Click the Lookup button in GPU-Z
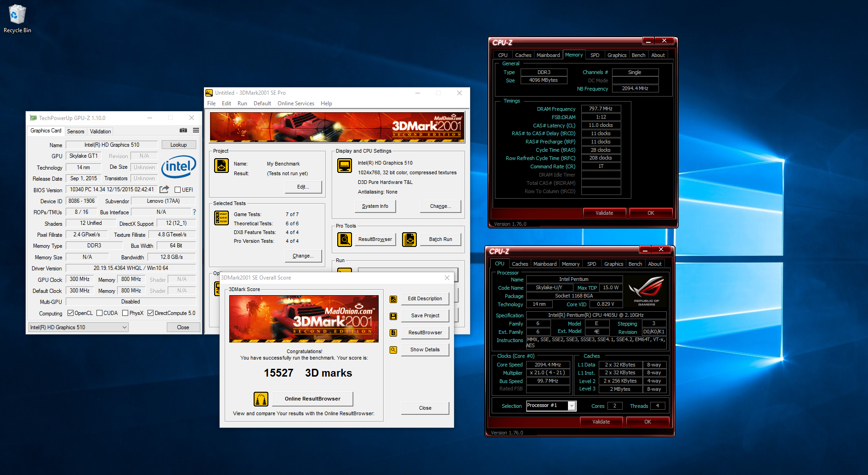Screen dimensions: 868x475 [x=179, y=145]
